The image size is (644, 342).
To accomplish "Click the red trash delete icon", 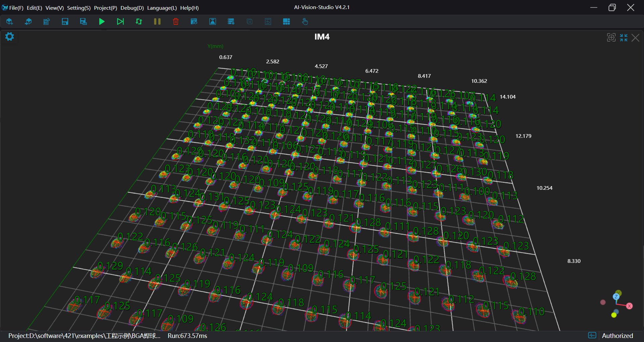I will point(176,22).
